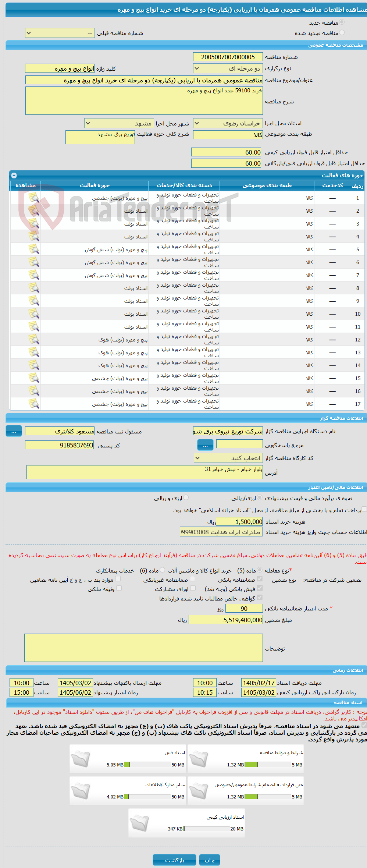Select the مناقصه جدید radio button
Viewport: 367px width, 868px height.
point(342,22)
